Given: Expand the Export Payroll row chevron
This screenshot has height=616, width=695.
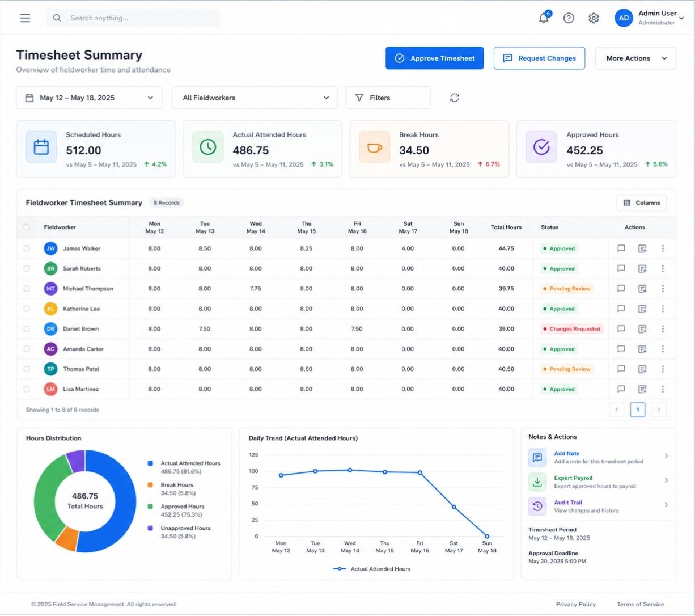Looking at the screenshot, I should (666, 480).
